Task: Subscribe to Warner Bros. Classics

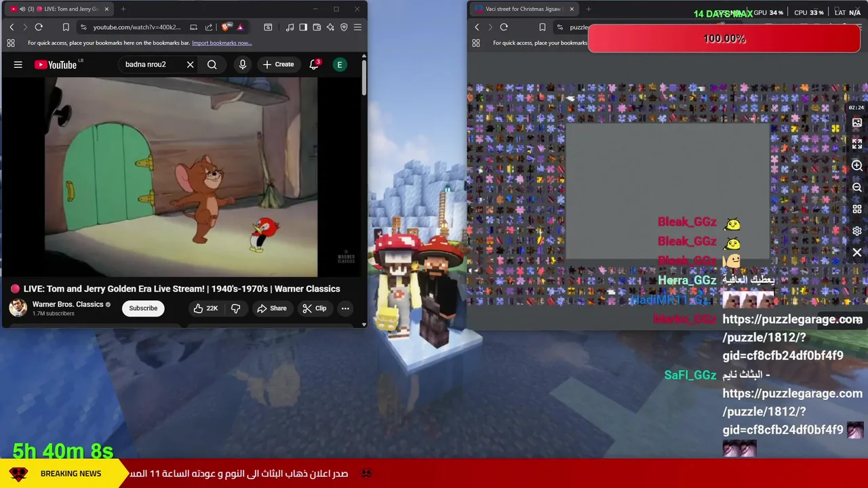Action: click(x=143, y=308)
